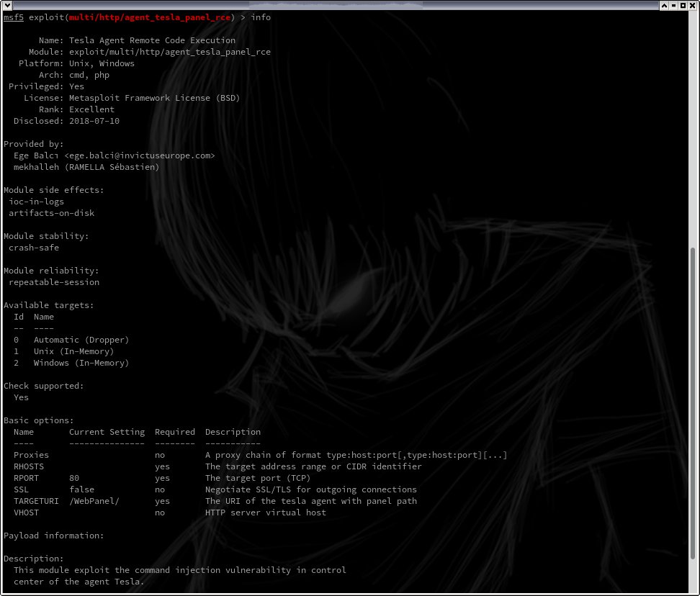The width and height of the screenshot is (700, 596).
Task: Click the Rank value 'Excellent'
Action: coord(91,109)
